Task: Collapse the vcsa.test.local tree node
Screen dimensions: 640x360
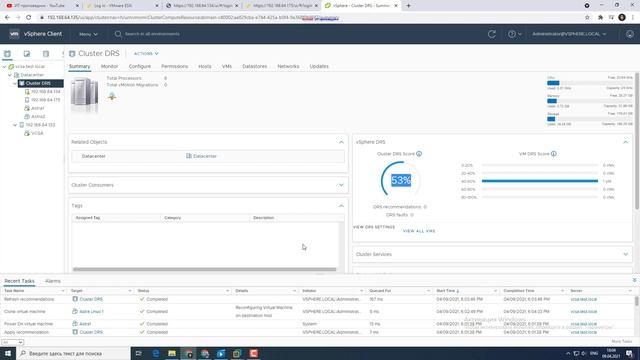Action: pos(4,67)
